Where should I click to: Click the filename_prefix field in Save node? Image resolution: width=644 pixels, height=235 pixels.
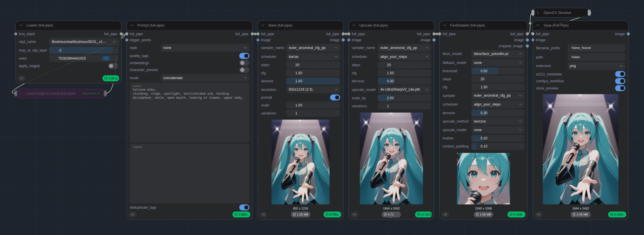pyautogui.click(x=596, y=48)
